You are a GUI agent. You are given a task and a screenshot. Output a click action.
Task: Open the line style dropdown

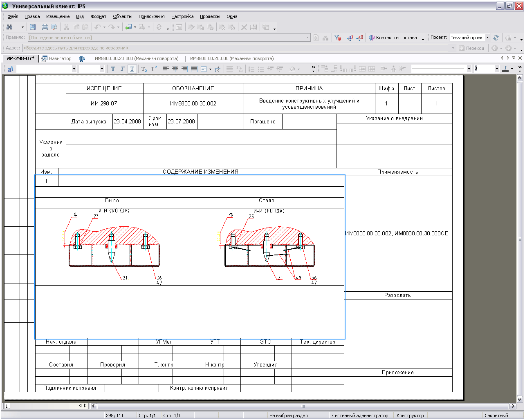tap(469, 69)
